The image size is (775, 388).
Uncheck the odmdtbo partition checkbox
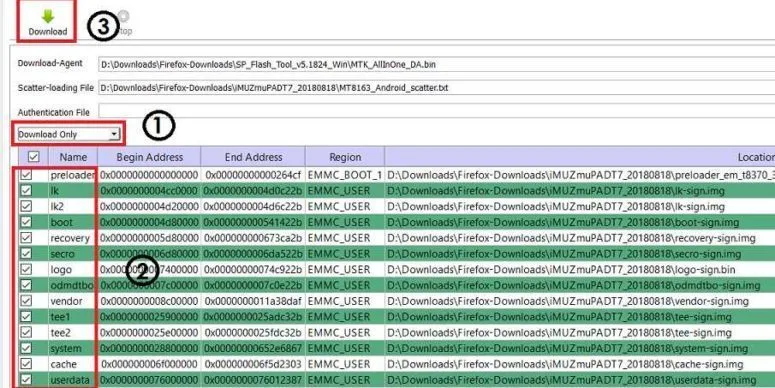coord(26,285)
